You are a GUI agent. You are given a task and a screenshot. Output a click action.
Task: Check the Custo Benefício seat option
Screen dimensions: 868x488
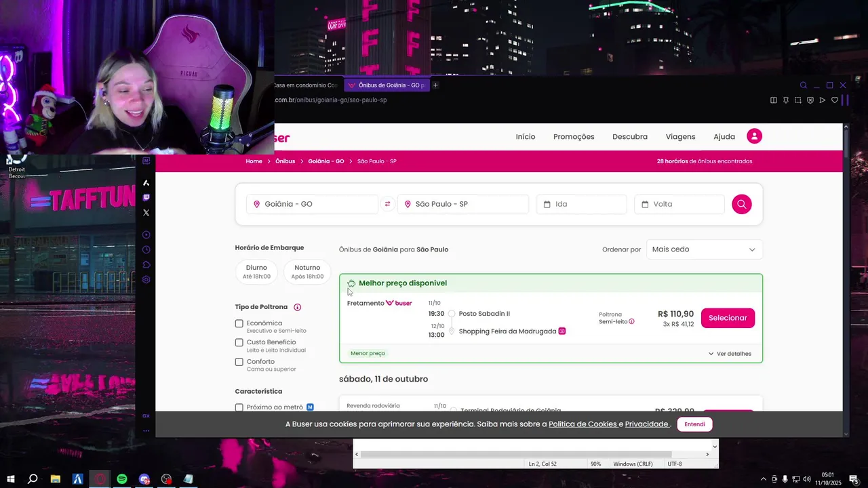pos(239,343)
